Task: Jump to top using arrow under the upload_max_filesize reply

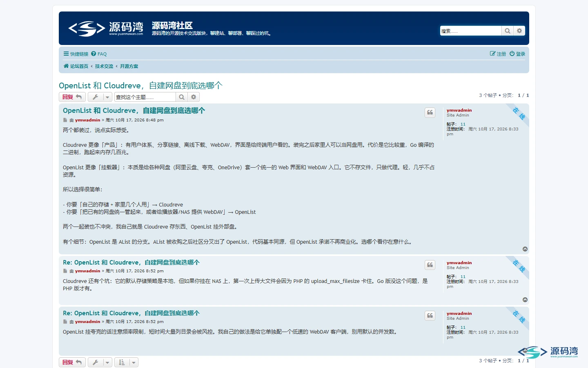Action: (x=525, y=300)
